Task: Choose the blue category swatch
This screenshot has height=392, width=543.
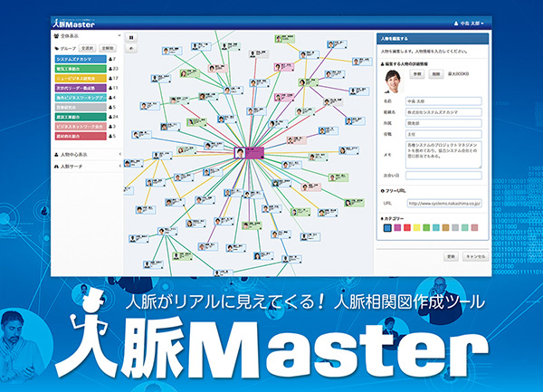Action: tap(388, 227)
